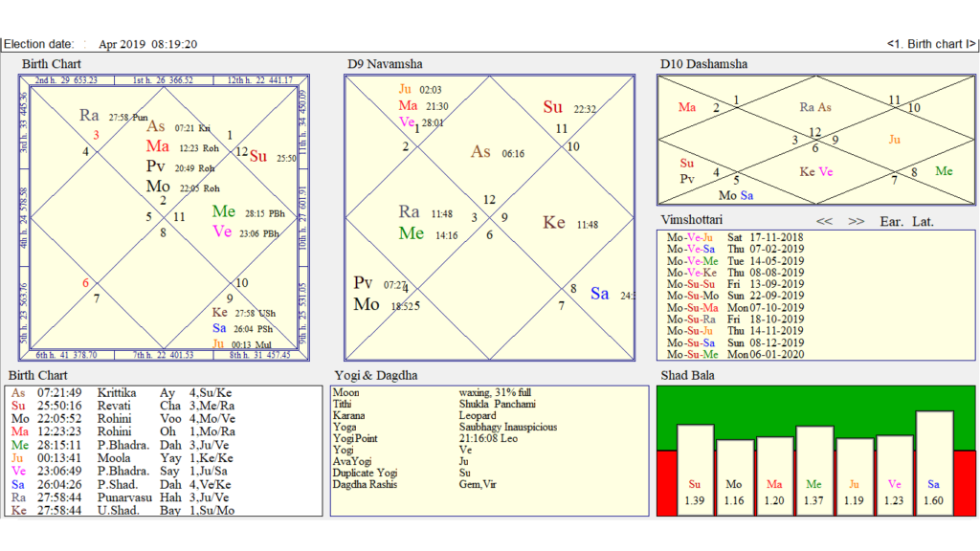Click the Sa 26:04:26 P.Shad. table row
The height and width of the screenshot is (551, 980).
(x=122, y=485)
